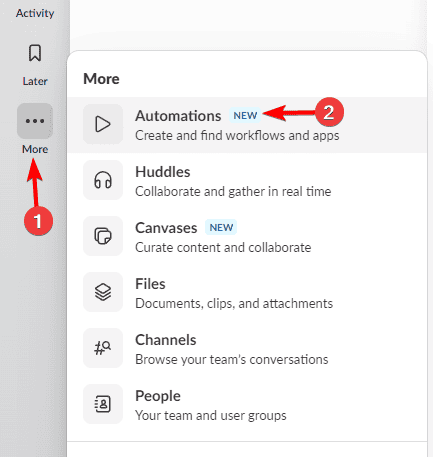Viewport: 433px width, 457px height.
Task: Go to the Activity sidebar label
Action: (x=35, y=13)
